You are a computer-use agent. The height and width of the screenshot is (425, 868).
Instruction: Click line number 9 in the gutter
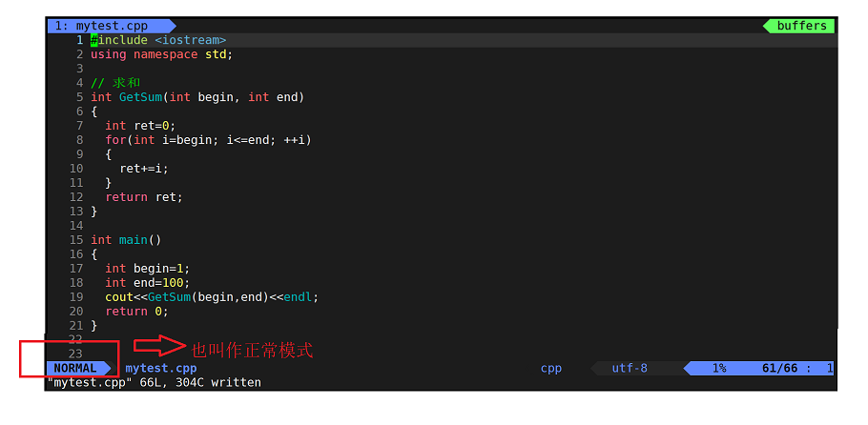tap(80, 154)
